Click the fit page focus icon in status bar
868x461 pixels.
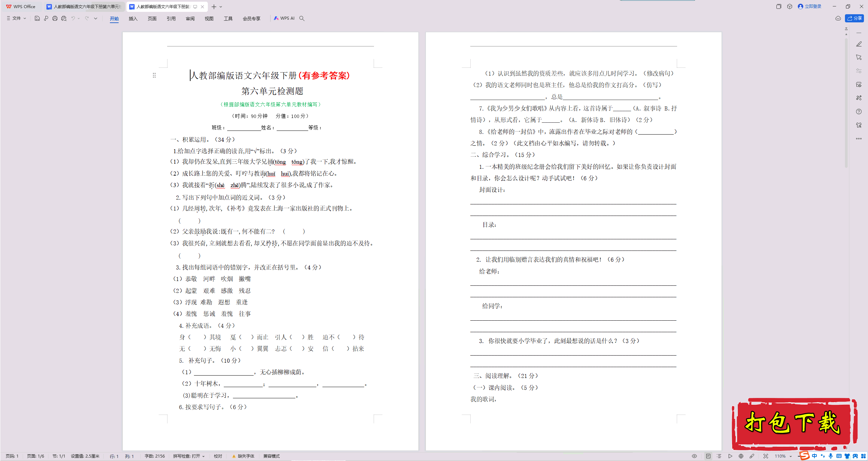(x=766, y=456)
